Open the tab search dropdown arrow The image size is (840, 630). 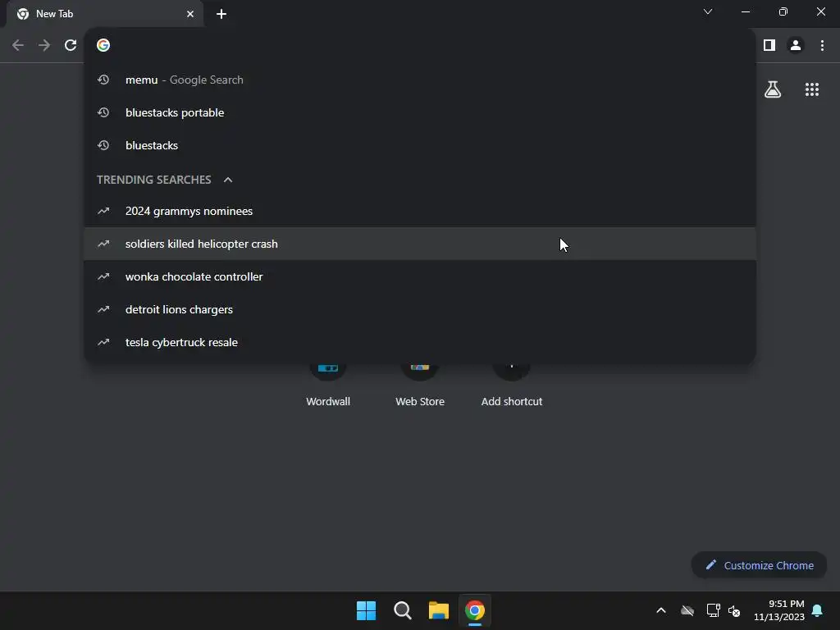[708, 11]
